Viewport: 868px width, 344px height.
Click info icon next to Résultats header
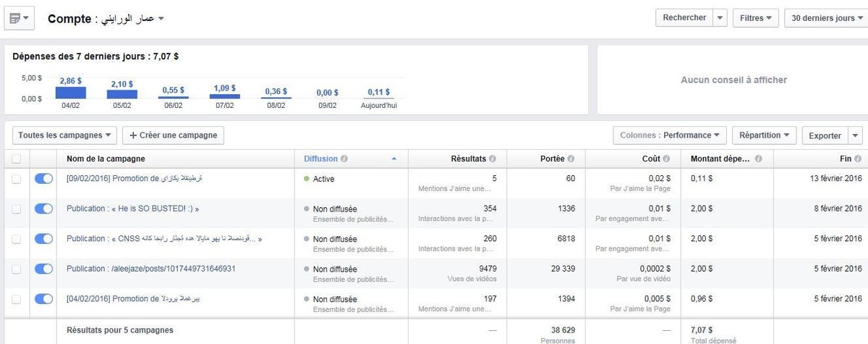tap(493, 159)
